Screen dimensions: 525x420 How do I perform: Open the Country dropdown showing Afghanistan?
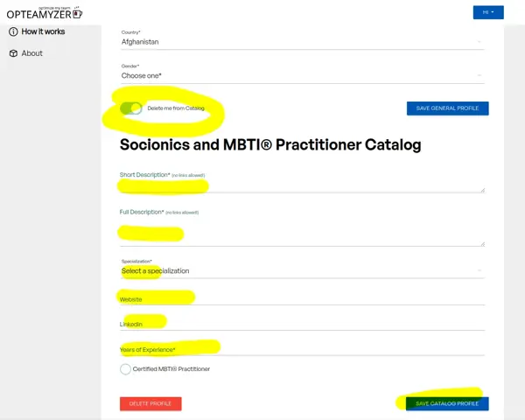pyautogui.click(x=303, y=42)
